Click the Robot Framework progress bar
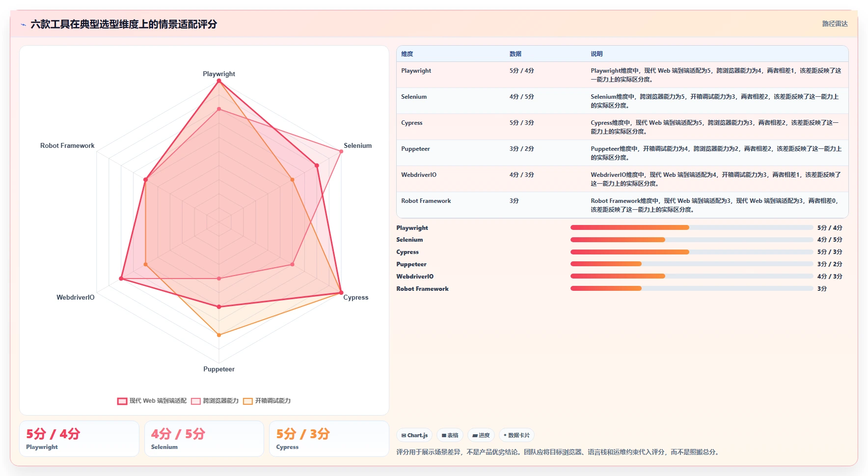The height and width of the screenshot is (476, 868). (691, 288)
